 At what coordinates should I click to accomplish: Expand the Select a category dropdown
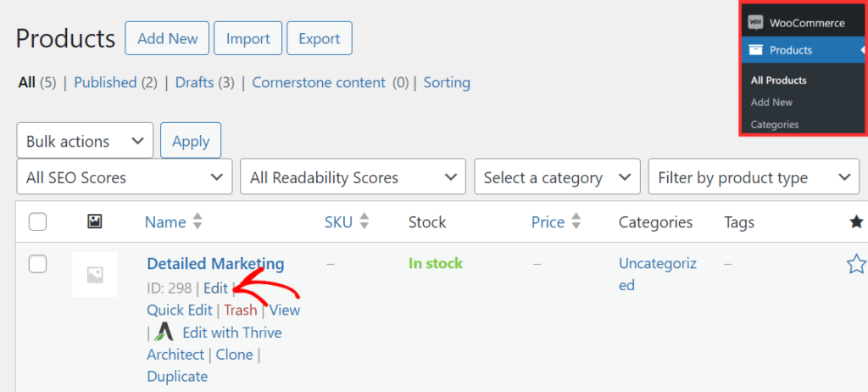[x=557, y=178]
